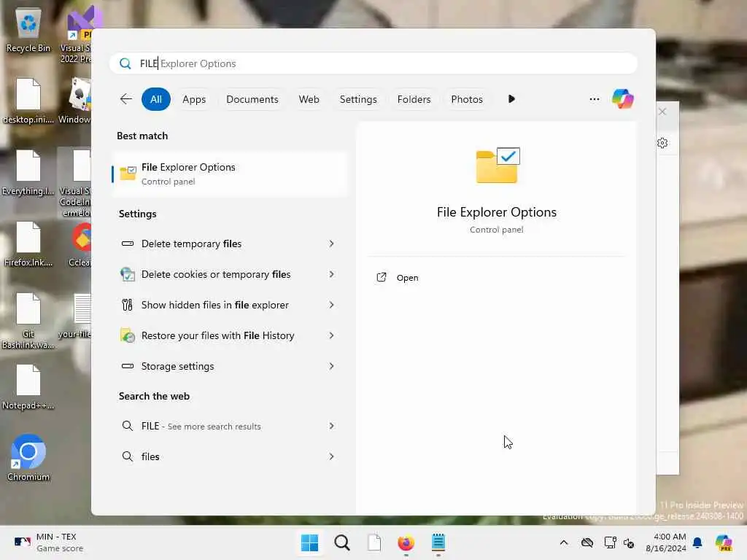Open the MIN - TEX game score widget
747x560 pixels.
[x=49, y=542]
